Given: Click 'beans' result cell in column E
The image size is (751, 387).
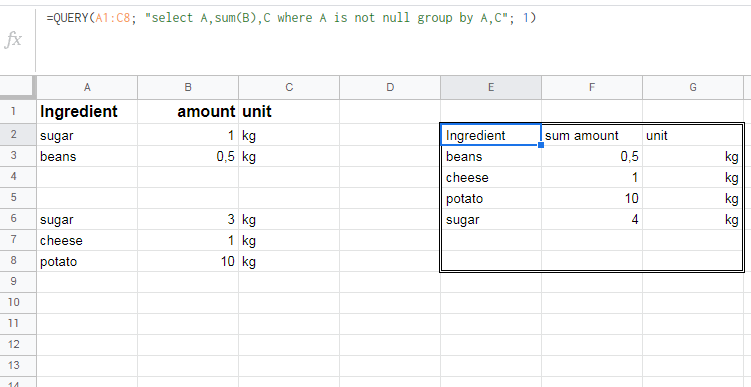Looking at the screenshot, I should (x=491, y=156).
